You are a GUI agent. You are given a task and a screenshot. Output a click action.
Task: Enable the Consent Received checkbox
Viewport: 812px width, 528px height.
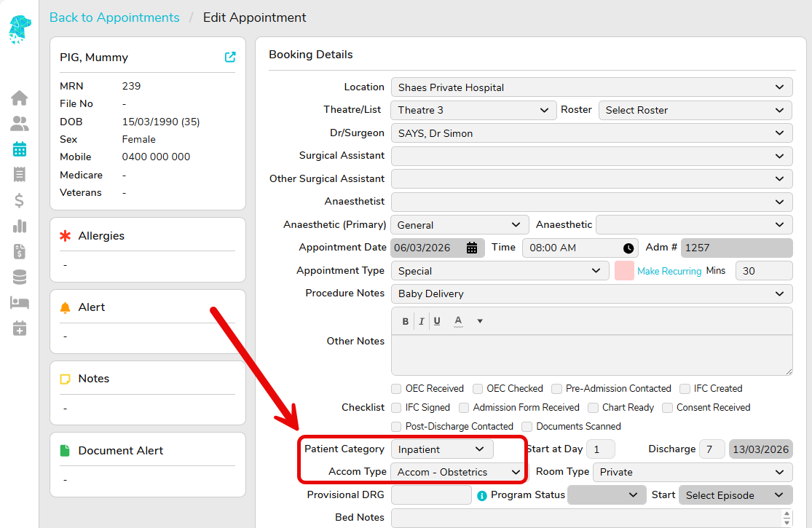667,408
